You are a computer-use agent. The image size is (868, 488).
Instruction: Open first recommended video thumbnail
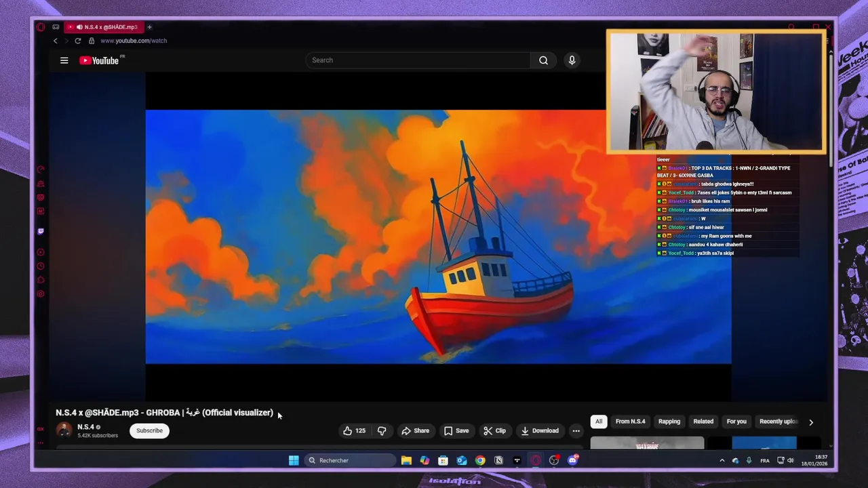click(x=647, y=443)
